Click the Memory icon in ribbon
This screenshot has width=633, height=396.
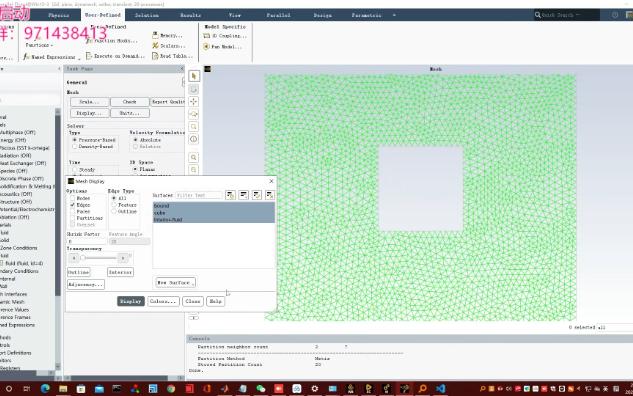pos(155,35)
